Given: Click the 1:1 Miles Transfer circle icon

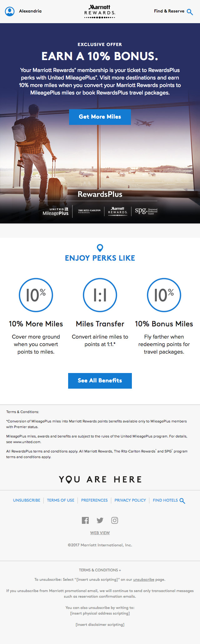Looking at the screenshot, I should tap(100, 295).
